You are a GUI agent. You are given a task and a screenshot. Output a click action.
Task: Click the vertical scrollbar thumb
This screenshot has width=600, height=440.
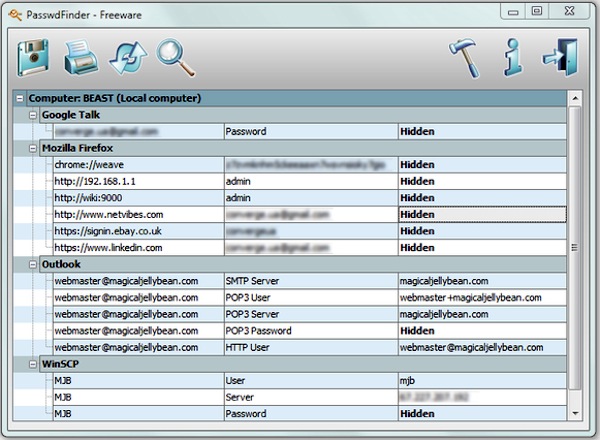575,248
